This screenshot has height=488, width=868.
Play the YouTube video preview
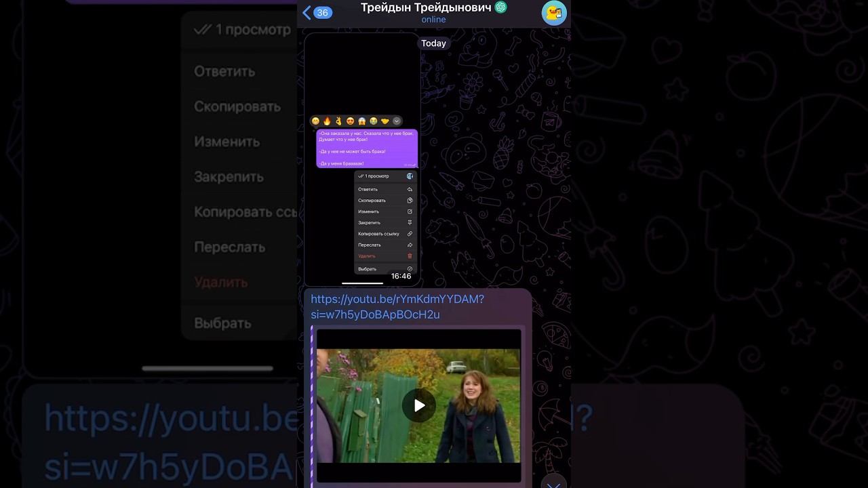coord(419,405)
